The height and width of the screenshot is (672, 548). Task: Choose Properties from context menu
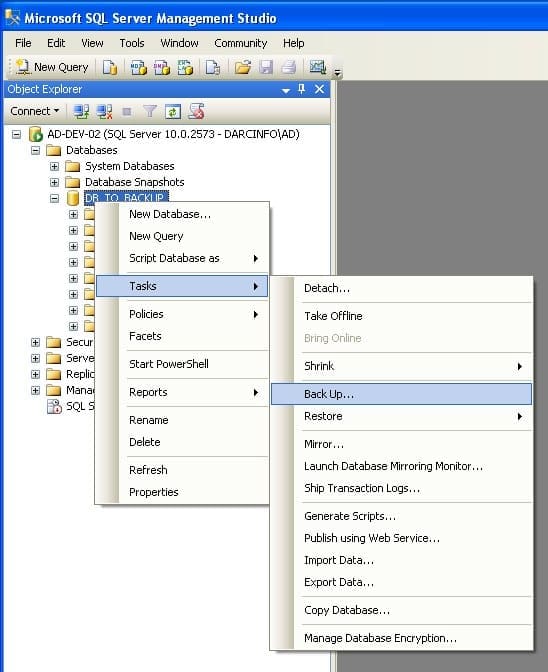click(x=183, y=492)
